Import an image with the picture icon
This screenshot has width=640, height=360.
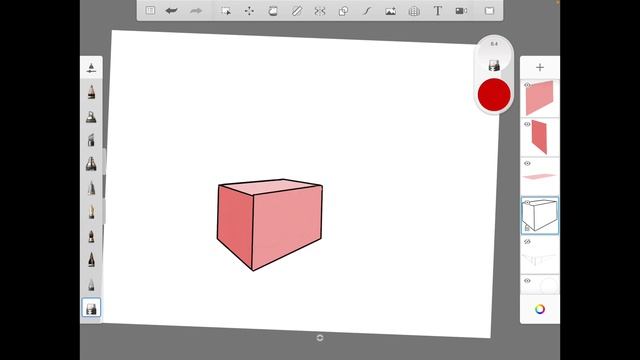tap(390, 11)
